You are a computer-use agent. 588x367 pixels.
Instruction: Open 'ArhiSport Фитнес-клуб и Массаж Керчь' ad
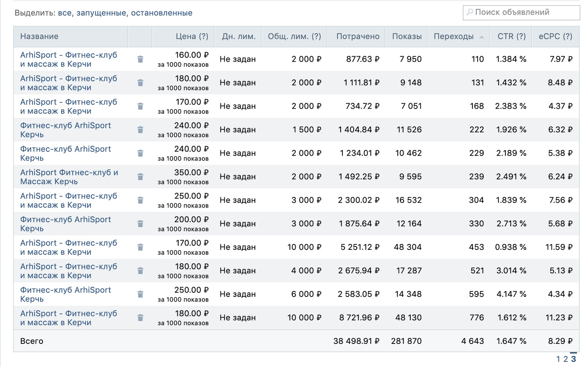tap(69, 177)
